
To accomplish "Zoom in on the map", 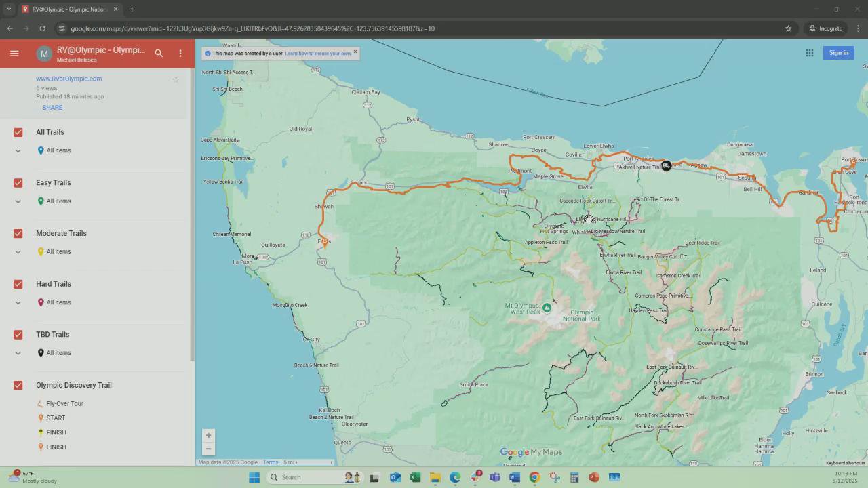I will click(x=209, y=435).
